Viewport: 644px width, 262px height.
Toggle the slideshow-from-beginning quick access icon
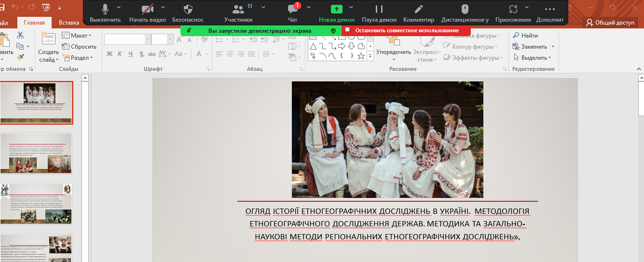click(x=47, y=8)
